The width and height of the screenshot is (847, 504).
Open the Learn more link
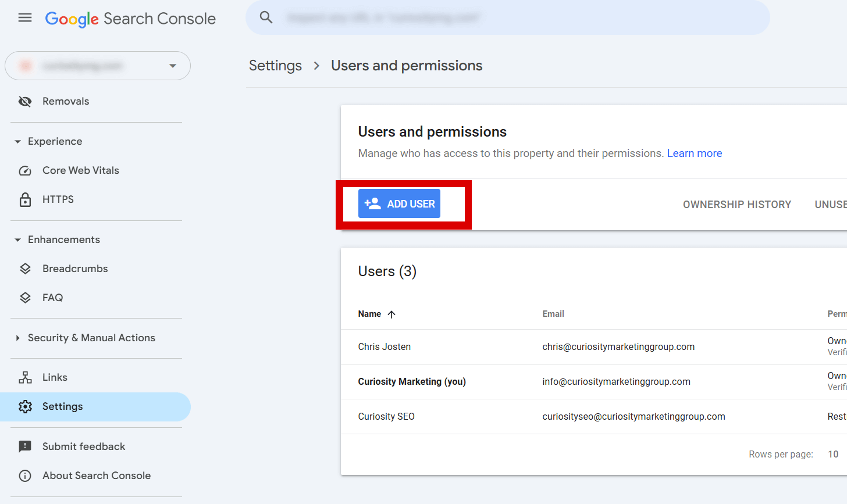click(694, 153)
